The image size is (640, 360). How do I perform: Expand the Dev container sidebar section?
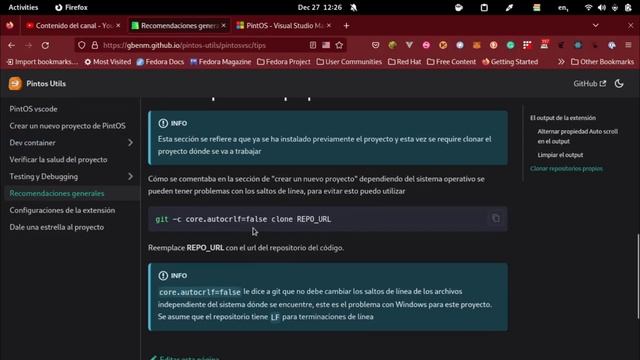[x=130, y=143]
